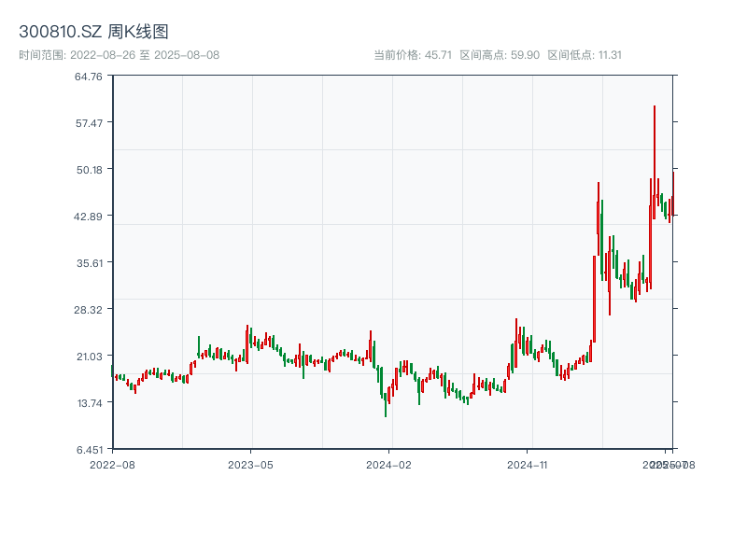
Task: Click the x-axis date label 2024-02
Action: [x=388, y=465]
